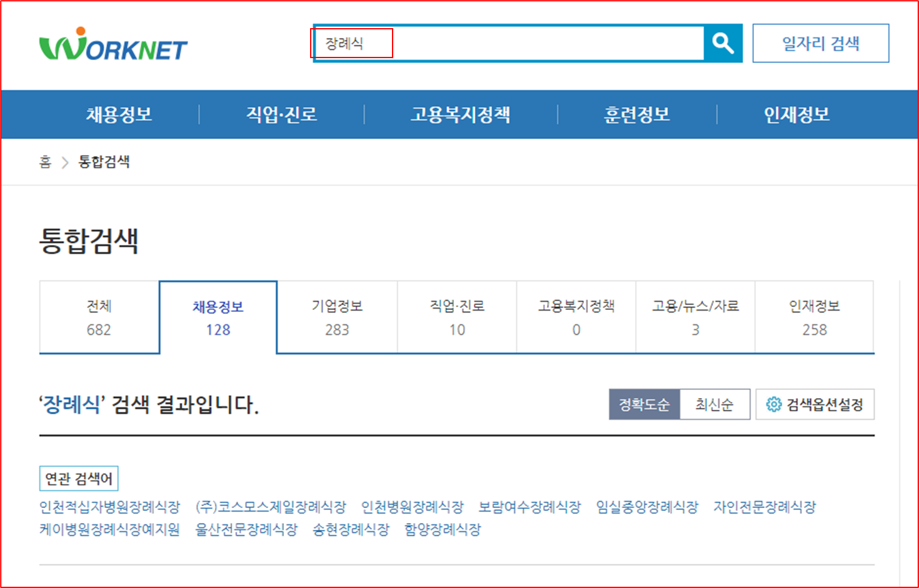Switch to the 기업정보 283 tab
919x588 pixels.
pos(337,317)
